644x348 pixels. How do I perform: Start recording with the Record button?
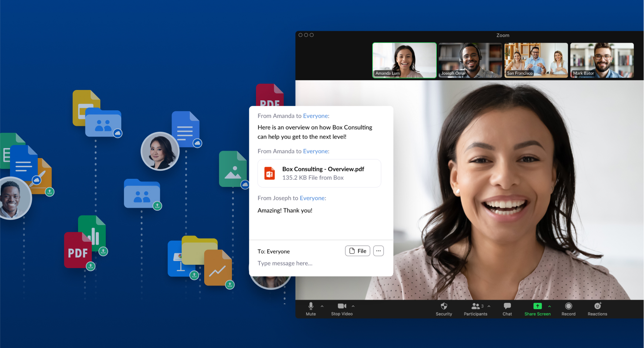pyautogui.click(x=569, y=309)
